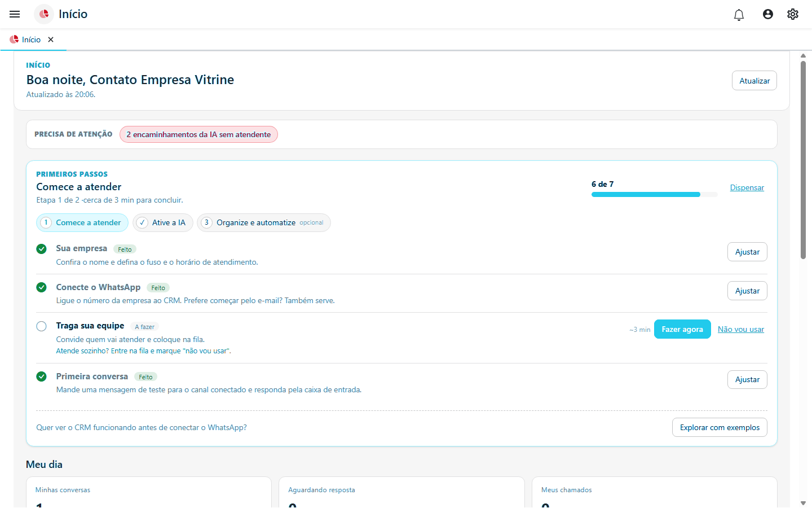
Task: Close the Início tab
Action: click(51, 40)
